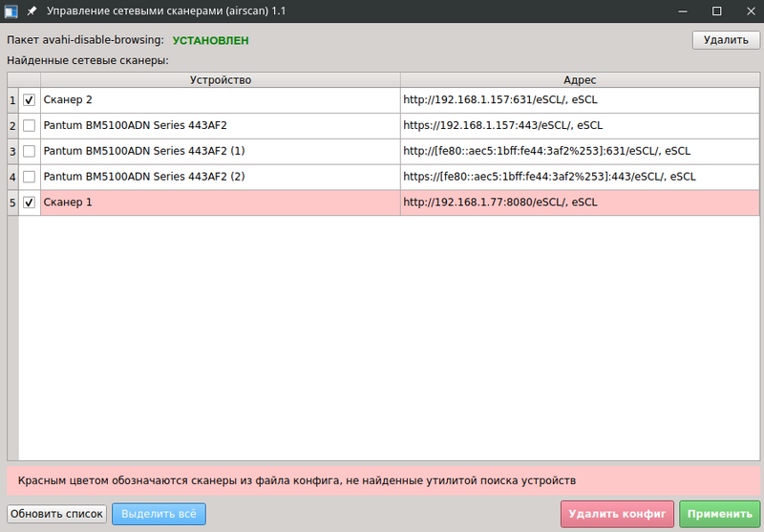764x532 pixels.
Task: Click the pin icon in title bar
Action: (x=32, y=11)
